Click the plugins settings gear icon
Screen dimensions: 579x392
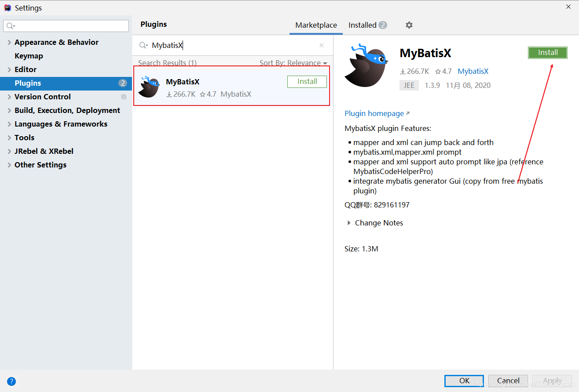[x=409, y=25]
